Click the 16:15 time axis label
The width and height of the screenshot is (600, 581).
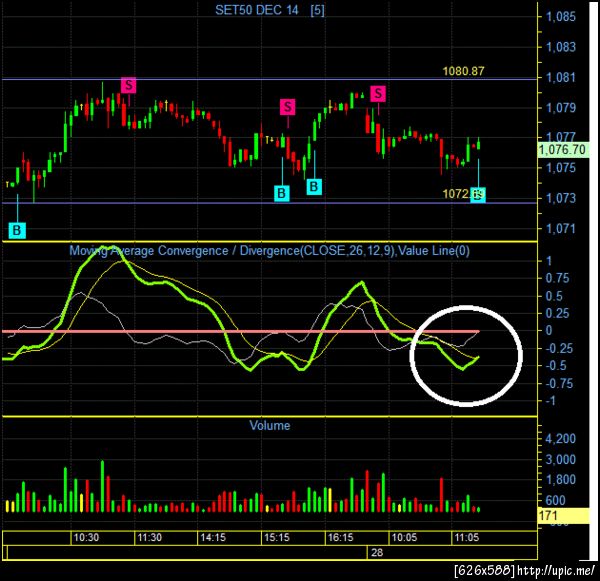coord(341,537)
